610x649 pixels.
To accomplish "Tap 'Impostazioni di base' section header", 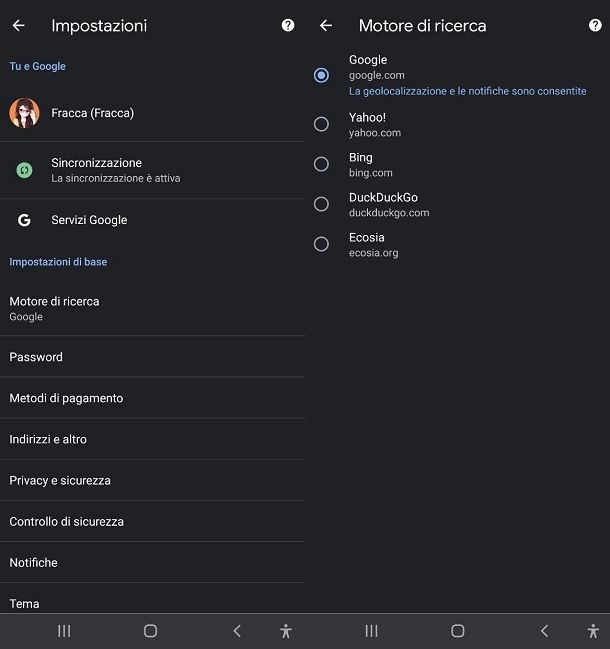I will [x=58, y=262].
